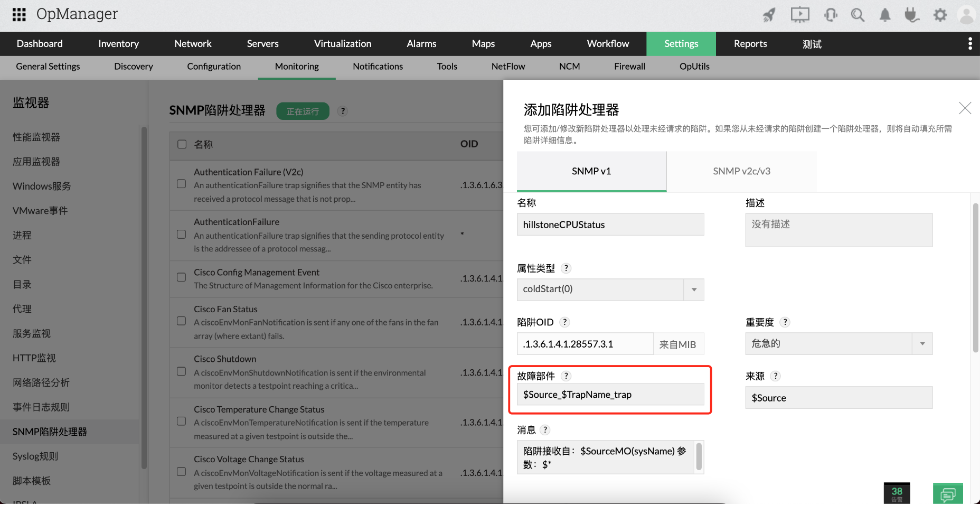Switch to the SNMP v1 tab
980x505 pixels.
[x=591, y=171]
